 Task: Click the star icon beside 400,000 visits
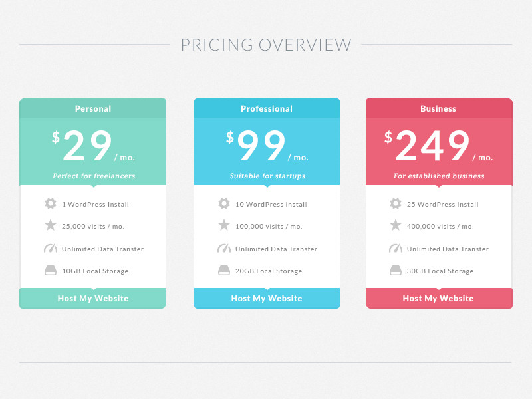(396, 225)
